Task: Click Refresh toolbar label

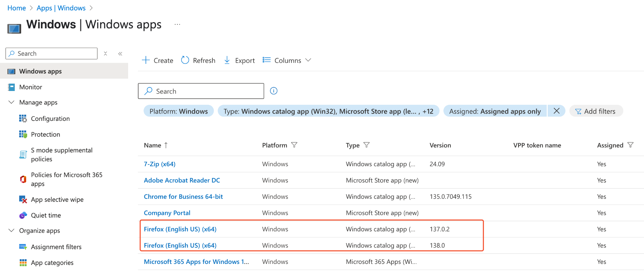Action: [204, 60]
